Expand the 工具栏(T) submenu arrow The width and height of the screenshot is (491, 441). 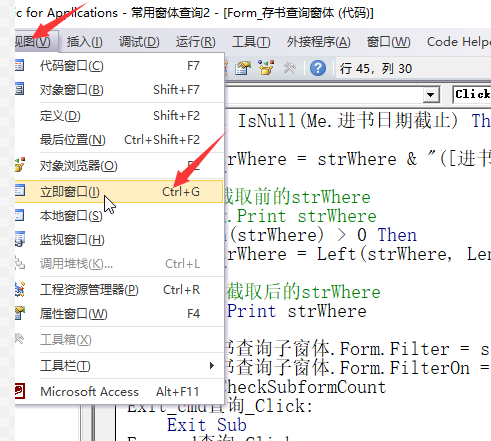point(212,366)
